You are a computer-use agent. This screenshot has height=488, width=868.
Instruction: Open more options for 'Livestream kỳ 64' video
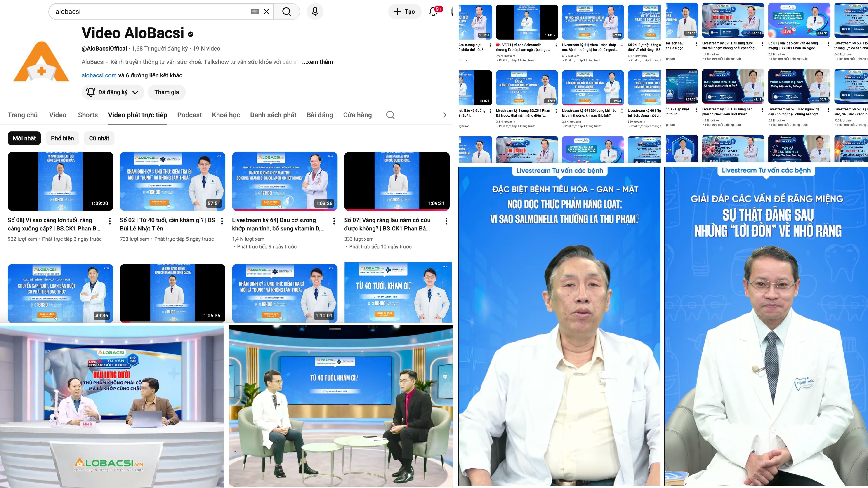[334, 221]
